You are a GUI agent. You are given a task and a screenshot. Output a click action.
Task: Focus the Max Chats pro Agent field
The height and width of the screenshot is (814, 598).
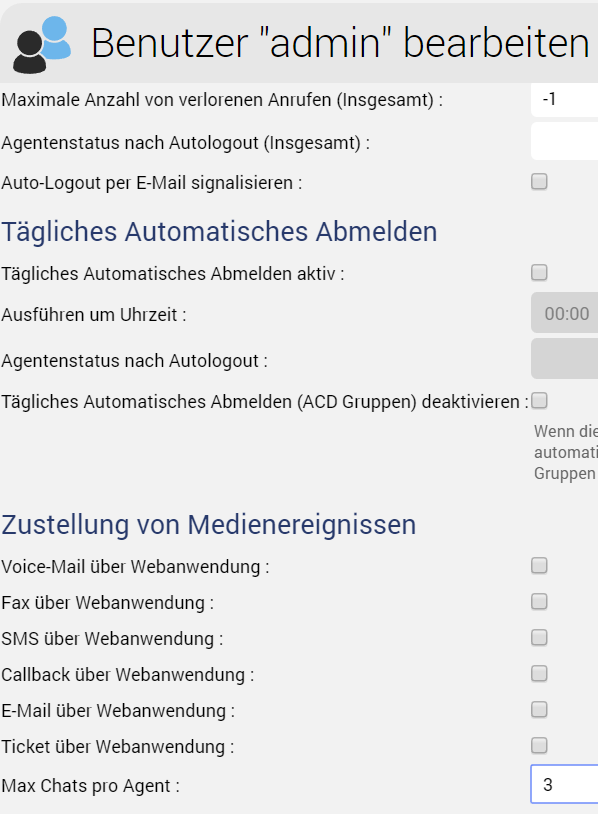(564, 784)
